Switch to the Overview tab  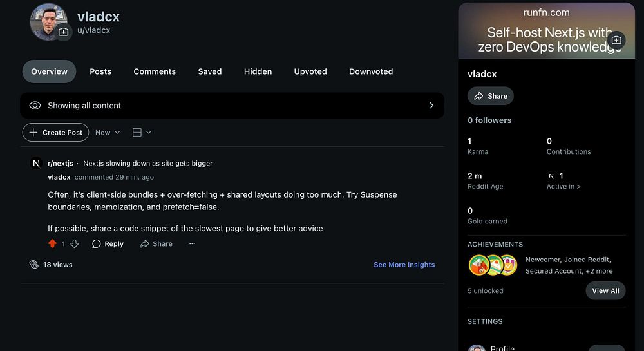(x=50, y=71)
